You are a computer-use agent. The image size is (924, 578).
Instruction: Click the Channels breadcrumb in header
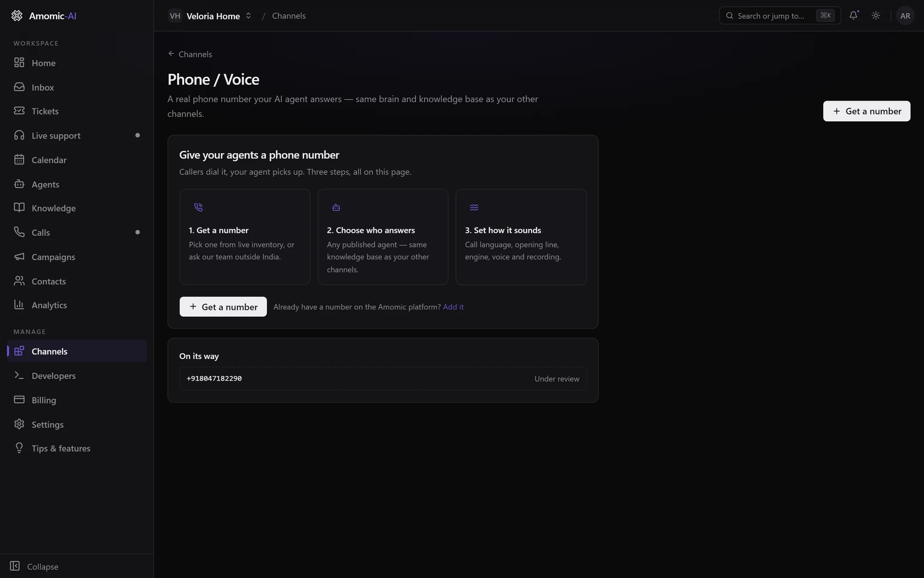(289, 16)
